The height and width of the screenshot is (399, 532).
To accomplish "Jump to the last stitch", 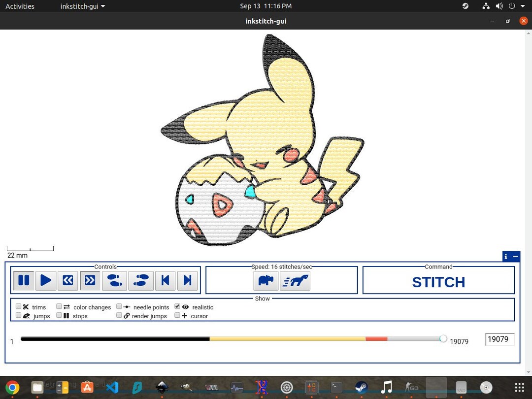I will click(187, 280).
